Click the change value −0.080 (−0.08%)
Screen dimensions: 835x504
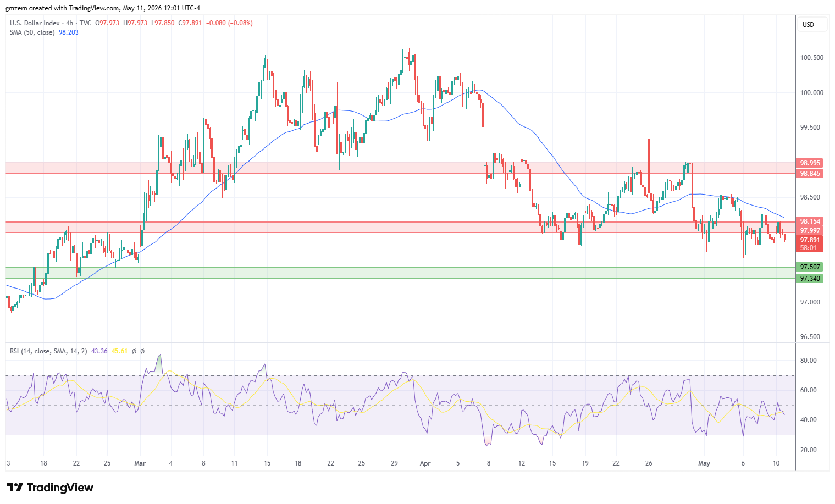coord(229,23)
